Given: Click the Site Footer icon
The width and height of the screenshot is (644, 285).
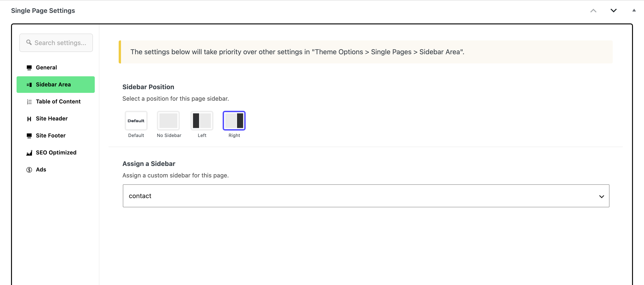Looking at the screenshot, I should (29, 136).
